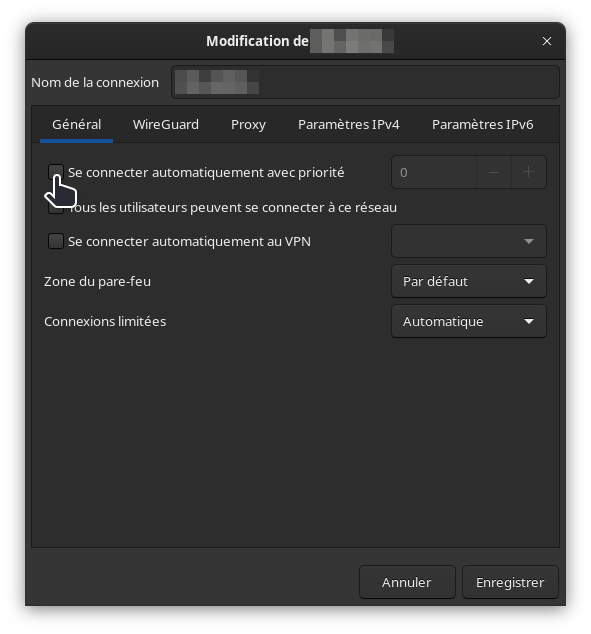The image size is (591, 634).
Task: Enable 'Se connecter automatiquement avec priorité' checkbox
Action: pyautogui.click(x=56, y=172)
